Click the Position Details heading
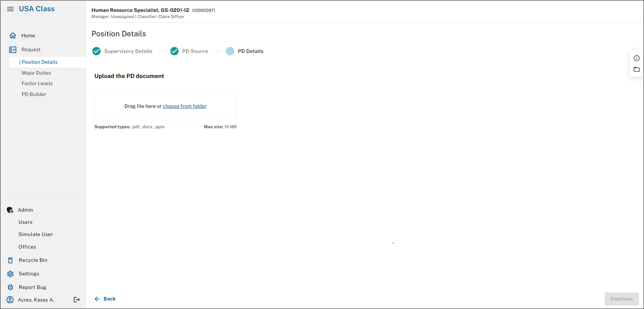The width and height of the screenshot is (644, 309). (x=119, y=34)
